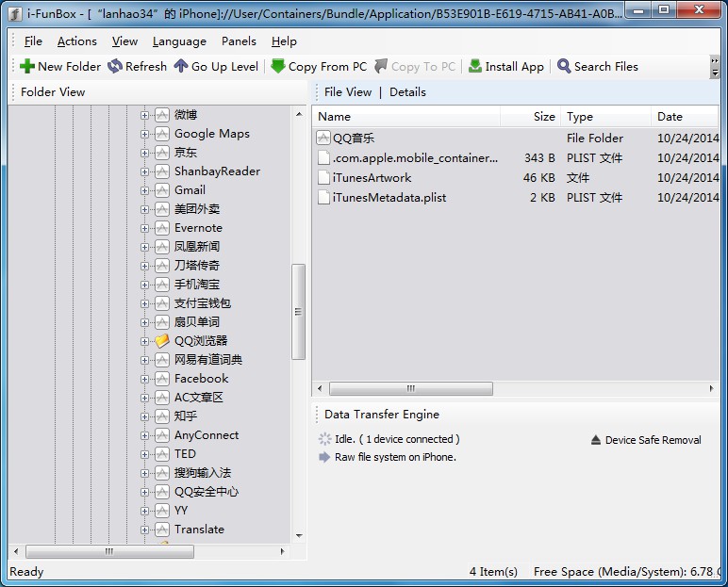The image size is (728, 587).
Task: Click the QQ音乐 folder icon in the file list
Action: click(323, 138)
